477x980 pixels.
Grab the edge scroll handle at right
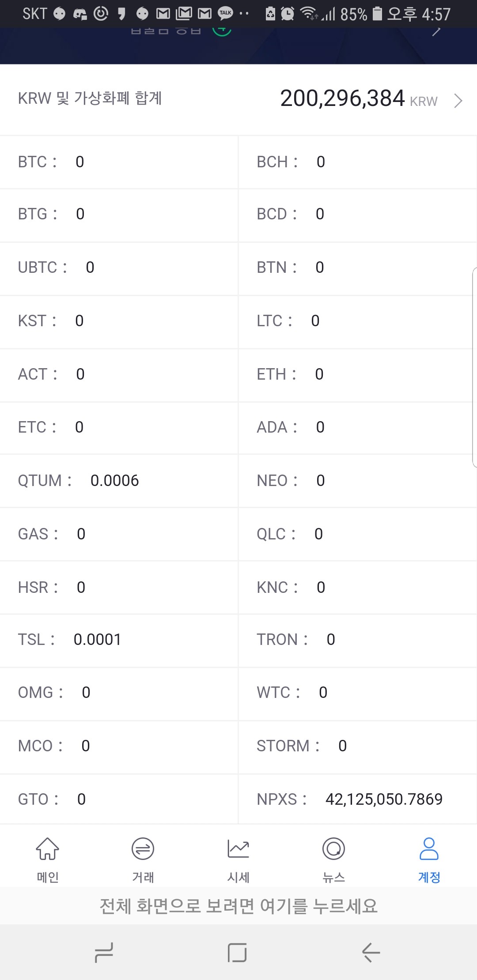474,367
